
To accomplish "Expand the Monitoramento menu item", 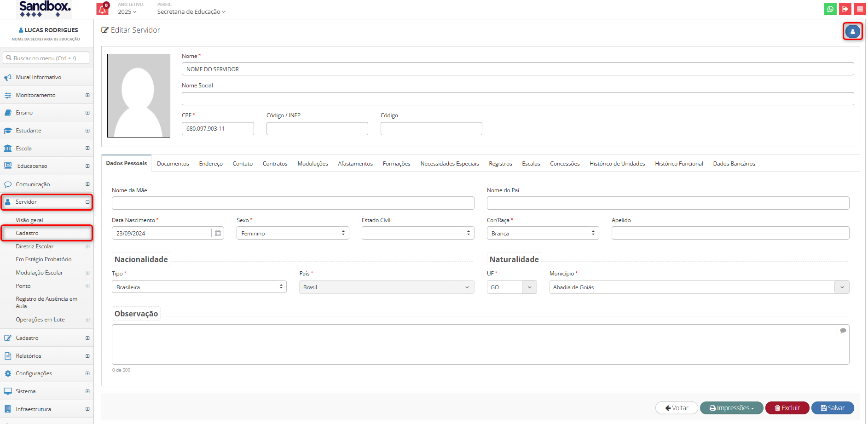I will click(87, 95).
